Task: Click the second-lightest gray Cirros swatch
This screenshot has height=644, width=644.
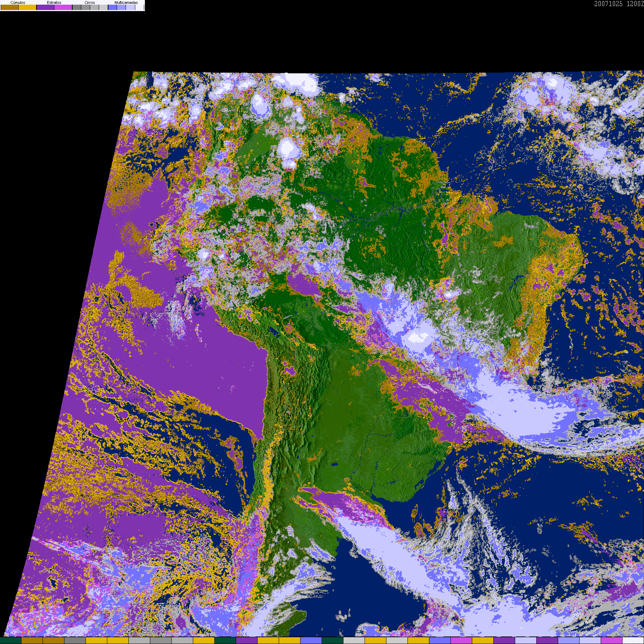Action: tap(94, 7)
